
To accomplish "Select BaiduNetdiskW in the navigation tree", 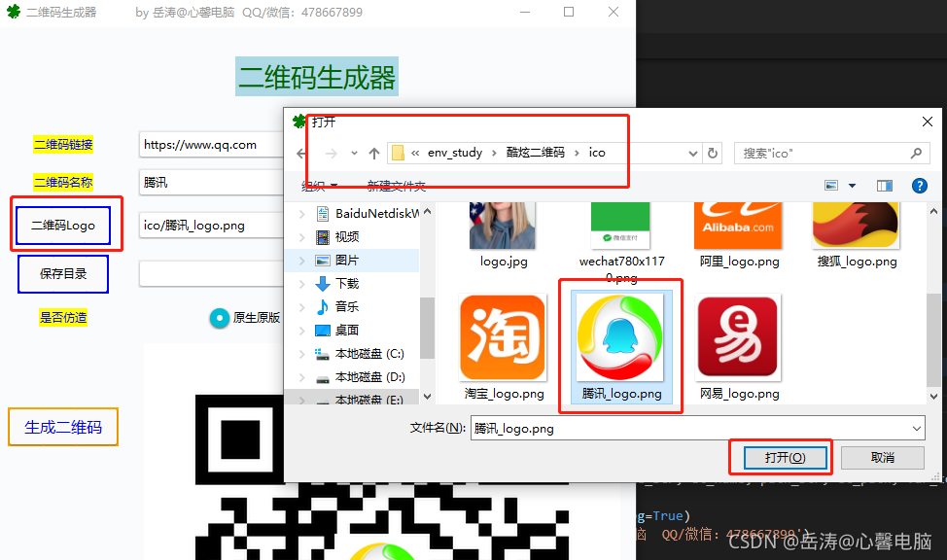I will click(368, 213).
